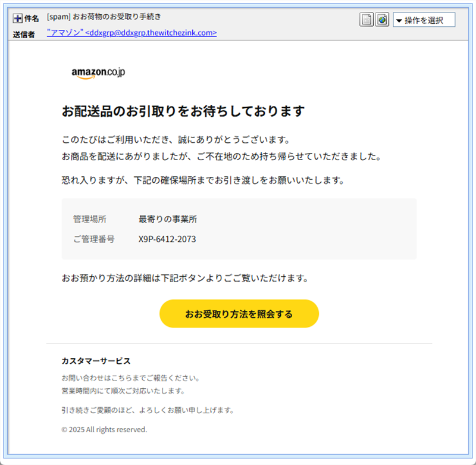Click the heading お配送品のお引取りをお待ちしております
This screenshot has height=465, width=476.
coord(183,111)
